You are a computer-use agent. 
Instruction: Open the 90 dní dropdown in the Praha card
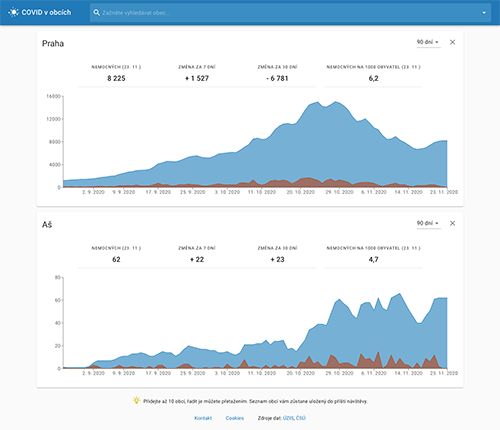click(428, 42)
